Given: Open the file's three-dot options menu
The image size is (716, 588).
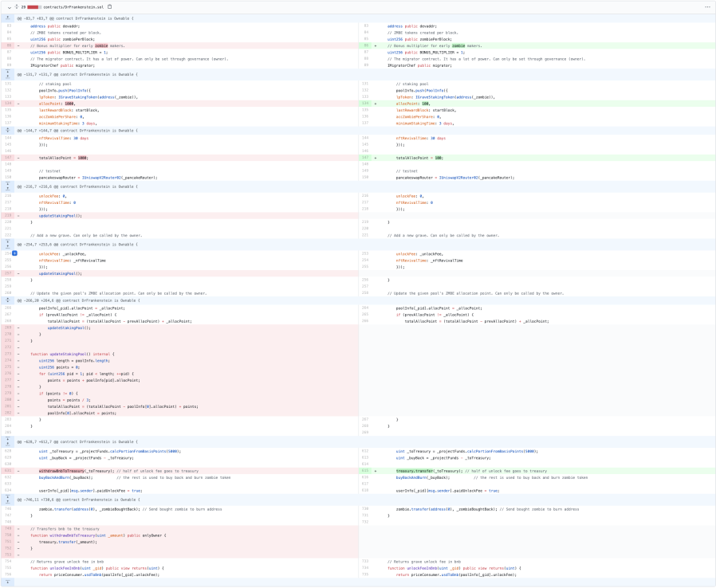Looking at the screenshot, I should pyautogui.click(x=707, y=7).
